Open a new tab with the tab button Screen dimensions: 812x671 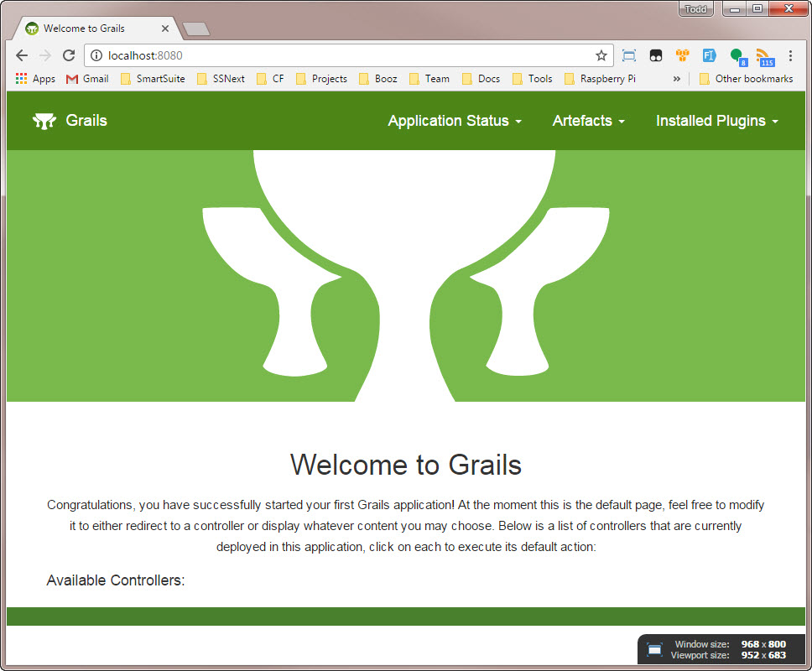click(196, 29)
